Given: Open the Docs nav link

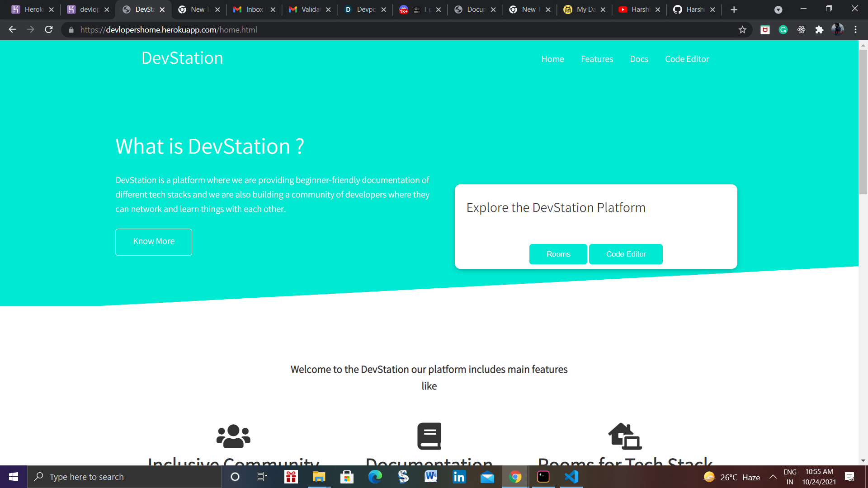Looking at the screenshot, I should coord(639,59).
